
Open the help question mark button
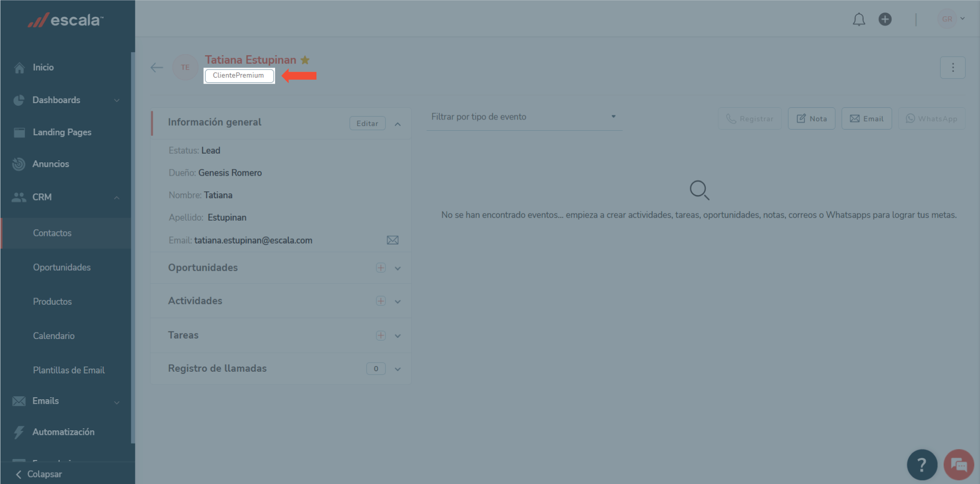pyautogui.click(x=922, y=465)
